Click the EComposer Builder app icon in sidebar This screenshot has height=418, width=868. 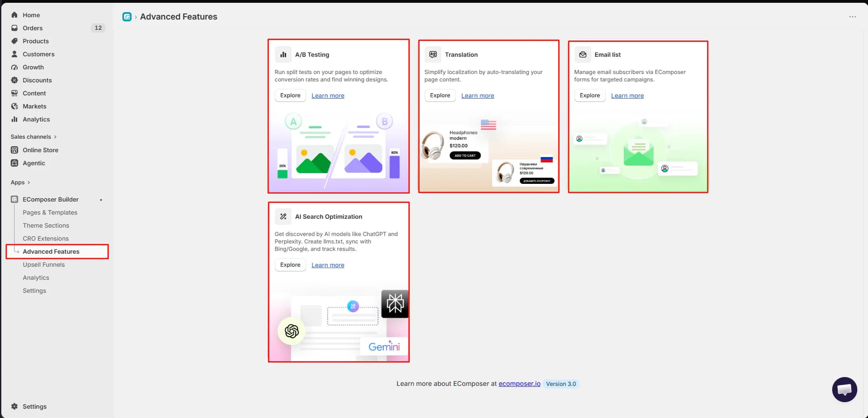14,199
